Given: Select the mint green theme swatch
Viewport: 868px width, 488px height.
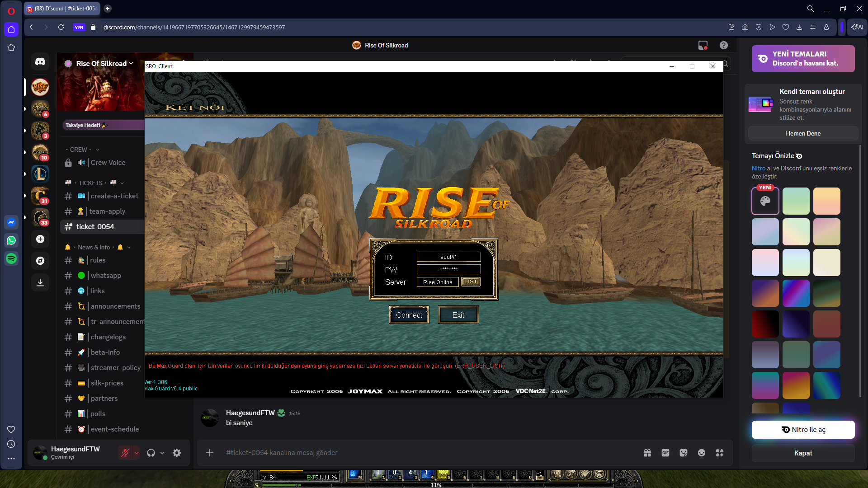Looking at the screenshot, I should pyautogui.click(x=796, y=201).
